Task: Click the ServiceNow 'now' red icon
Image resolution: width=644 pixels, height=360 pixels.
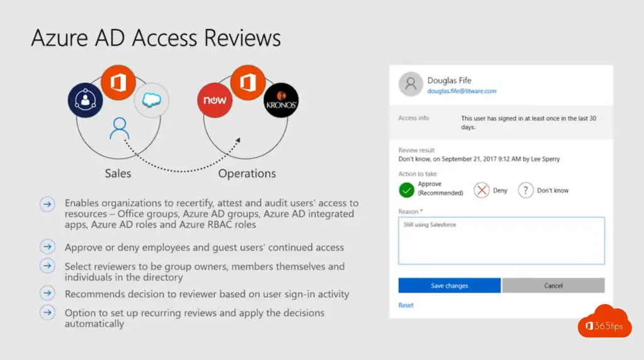Action: (211, 101)
